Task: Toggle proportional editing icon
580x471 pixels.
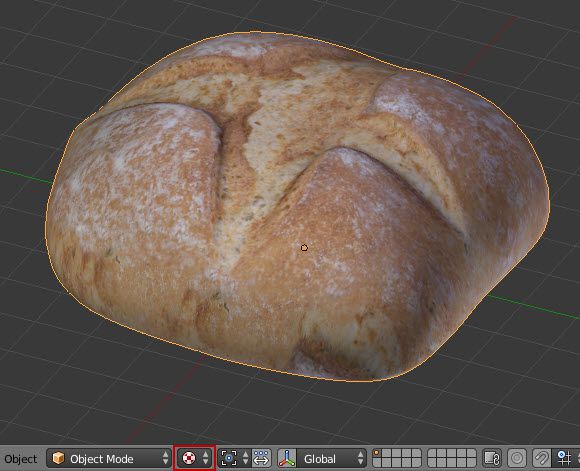Action: pyautogui.click(x=517, y=458)
